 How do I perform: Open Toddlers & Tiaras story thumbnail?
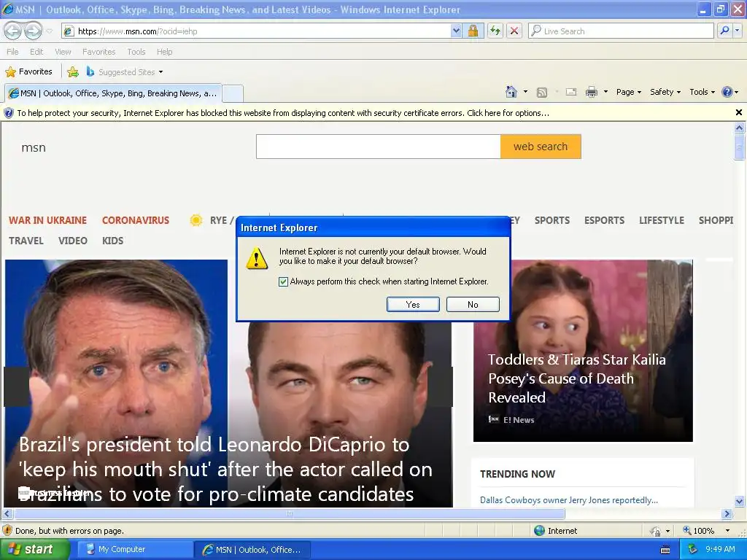[x=583, y=351]
